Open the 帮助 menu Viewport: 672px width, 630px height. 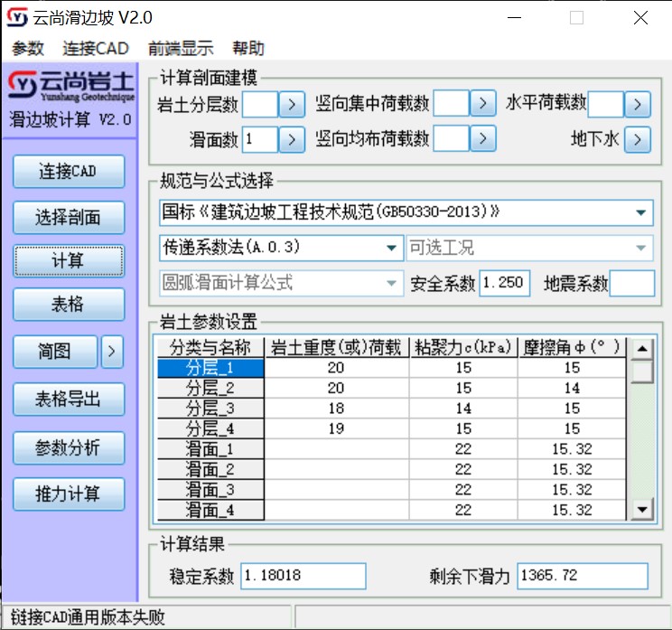(x=248, y=48)
